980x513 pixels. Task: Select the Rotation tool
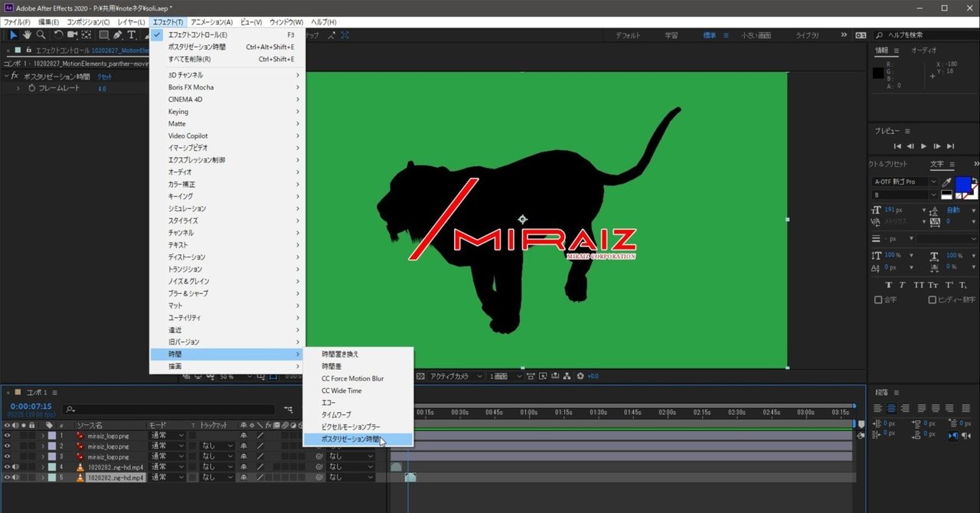coord(58,35)
